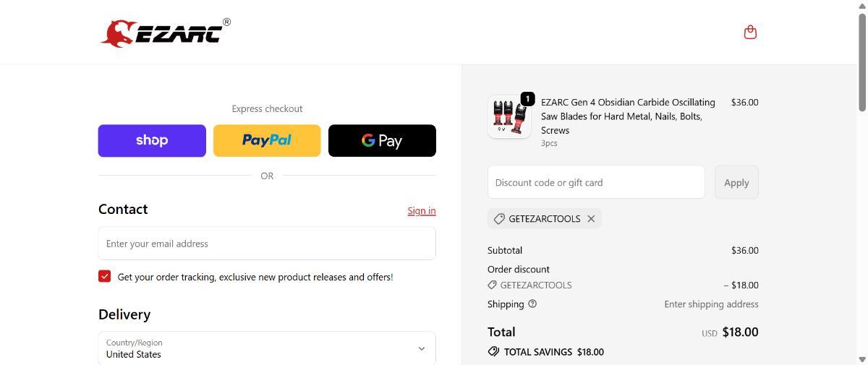Screen dimensions: 868x365
Task: Click the Sign in link
Action: point(422,211)
